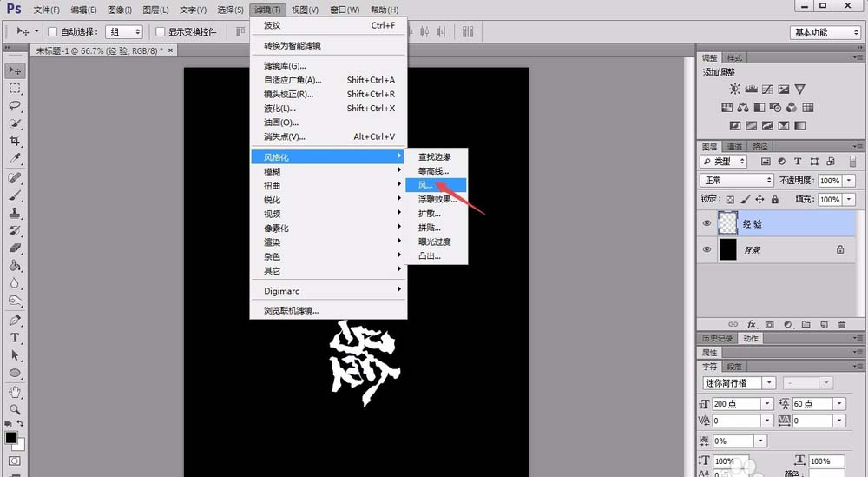
Task: Toggle lock position
Action: click(x=759, y=200)
